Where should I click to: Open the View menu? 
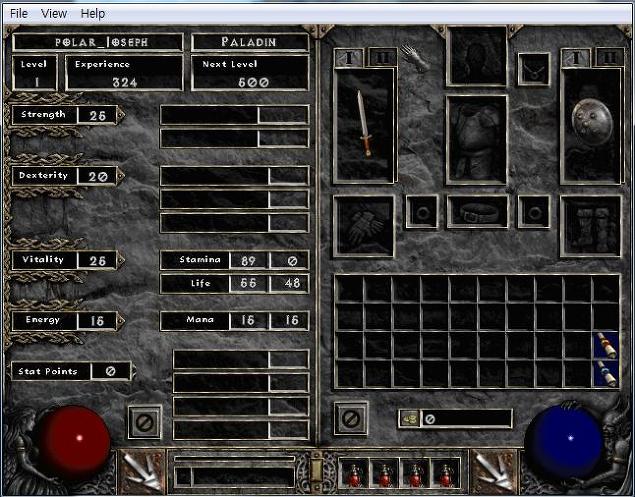point(54,14)
